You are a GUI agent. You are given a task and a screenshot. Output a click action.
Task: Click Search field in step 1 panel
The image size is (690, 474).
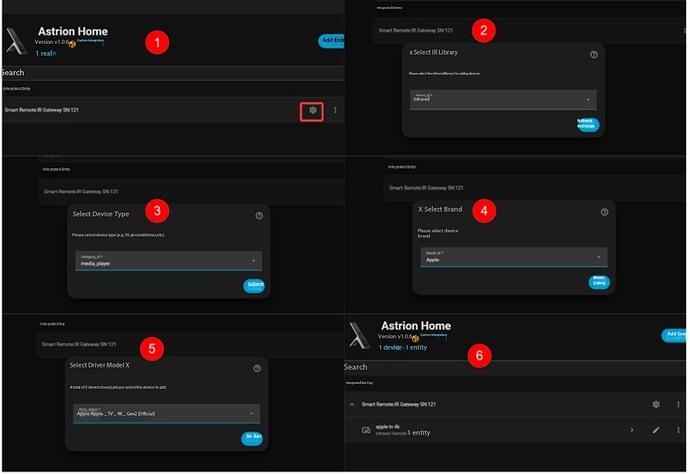[x=173, y=73]
